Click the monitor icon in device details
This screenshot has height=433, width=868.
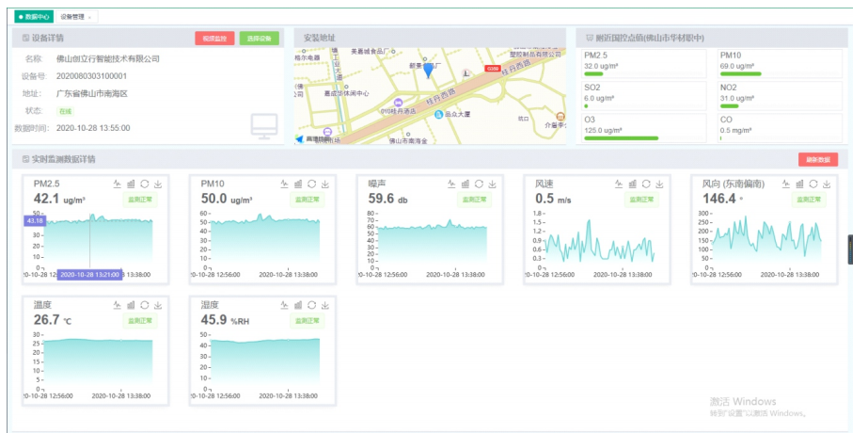pyautogui.click(x=264, y=126)
